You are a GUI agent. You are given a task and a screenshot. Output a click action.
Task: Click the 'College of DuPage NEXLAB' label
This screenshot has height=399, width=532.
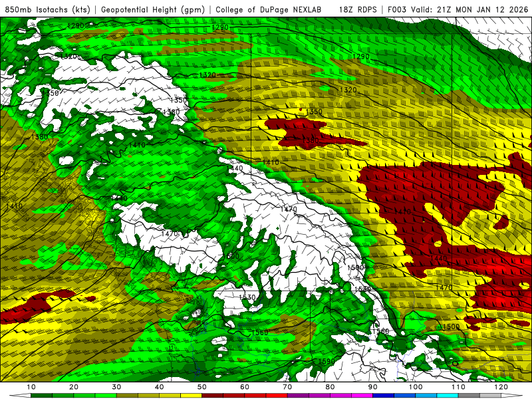[269, 9]
